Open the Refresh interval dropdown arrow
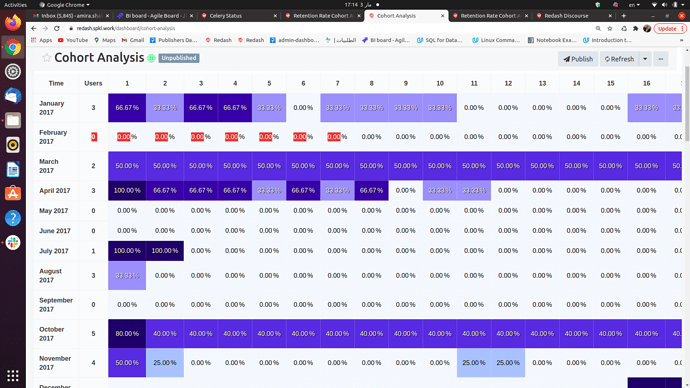The width and height of the screenshot is (690, 388). [645, 59]
